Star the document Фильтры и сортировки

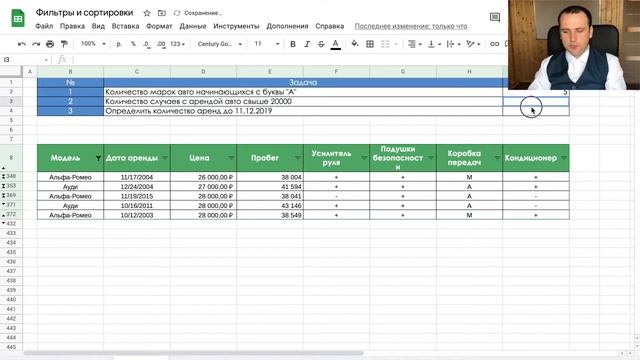(147, 13)
